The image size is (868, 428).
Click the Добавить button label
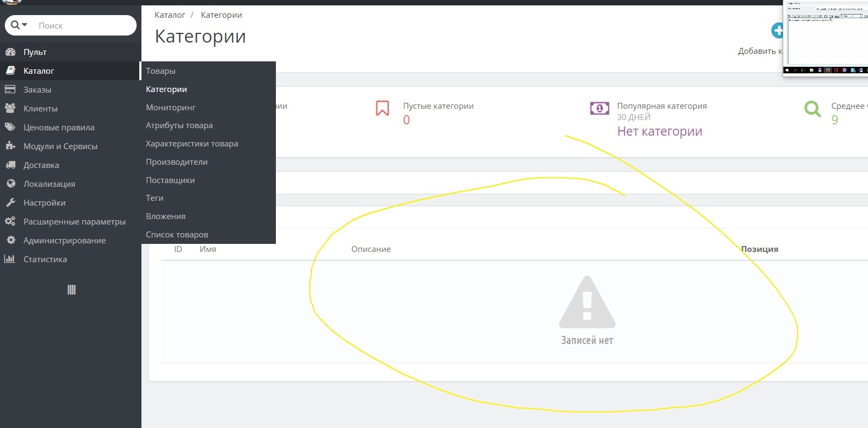760,51
